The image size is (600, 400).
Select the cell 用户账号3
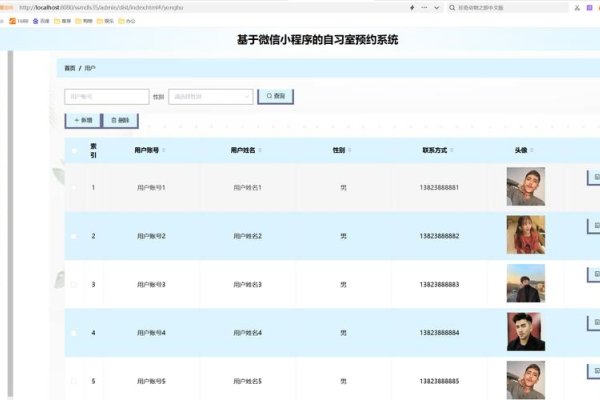click(151, 284)
